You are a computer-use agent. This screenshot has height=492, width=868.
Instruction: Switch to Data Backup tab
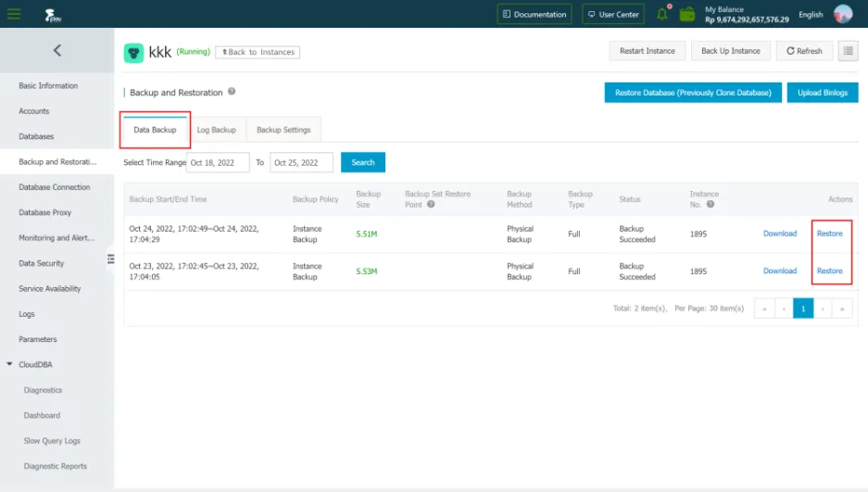click(155, 130)
